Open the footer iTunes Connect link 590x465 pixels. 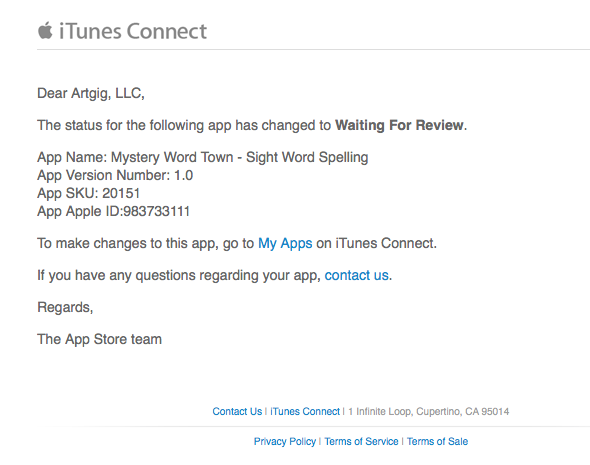(x=305, y=411)
